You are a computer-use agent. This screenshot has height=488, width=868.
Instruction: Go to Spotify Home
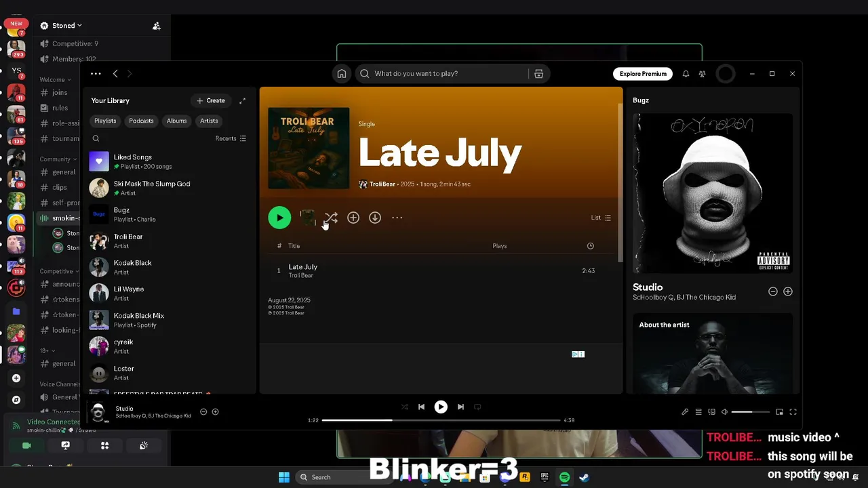[x=342, y=74]
